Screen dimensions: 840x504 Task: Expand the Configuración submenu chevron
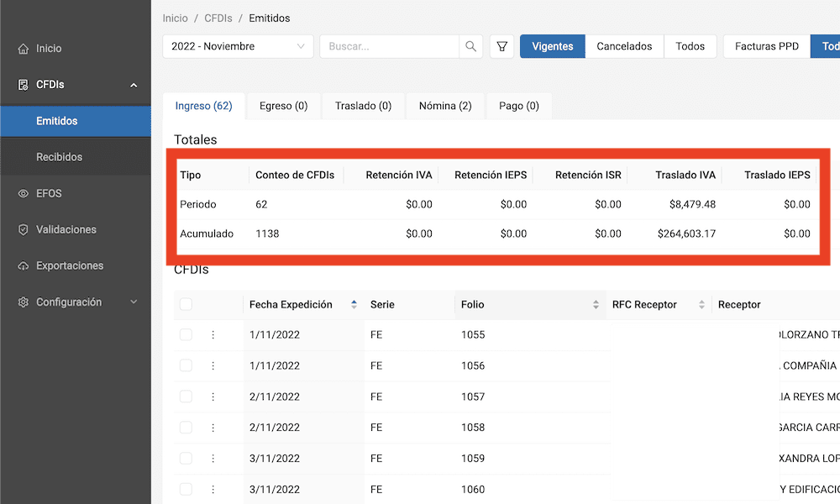click(134, 302)
